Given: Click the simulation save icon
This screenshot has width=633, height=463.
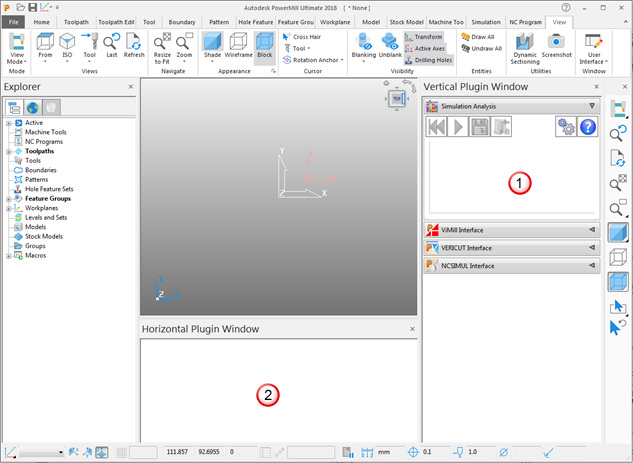Looking at the screenshot, I should 479,127.
